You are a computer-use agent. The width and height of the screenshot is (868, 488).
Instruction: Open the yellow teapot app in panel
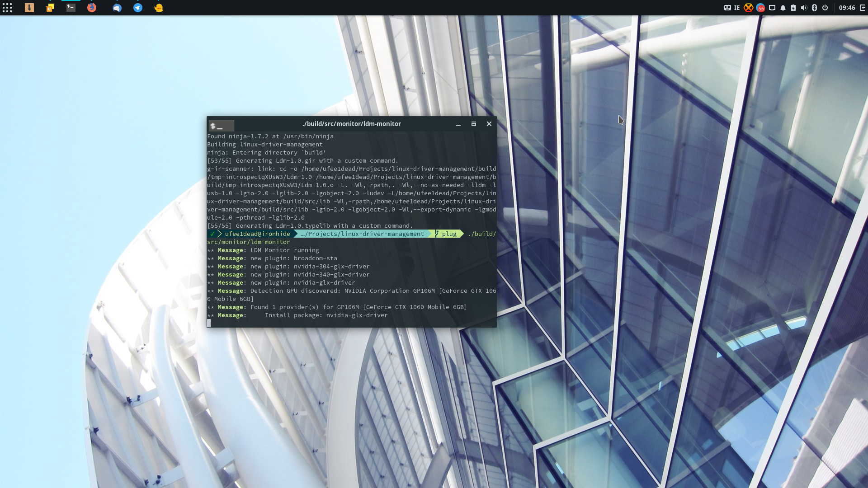click(159, 8)
